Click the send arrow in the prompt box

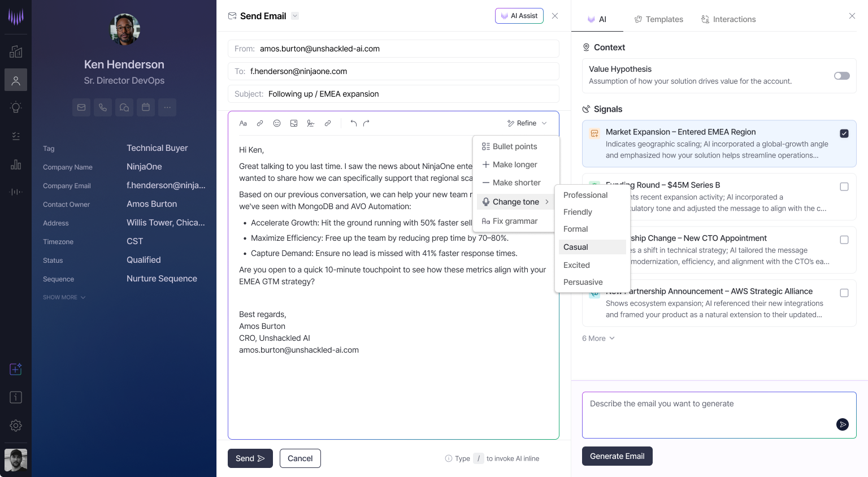tap(843, 424)
